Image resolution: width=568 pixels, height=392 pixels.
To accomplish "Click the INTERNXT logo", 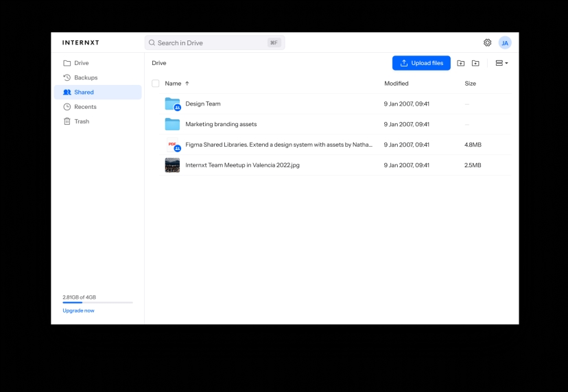I will 81,42.
